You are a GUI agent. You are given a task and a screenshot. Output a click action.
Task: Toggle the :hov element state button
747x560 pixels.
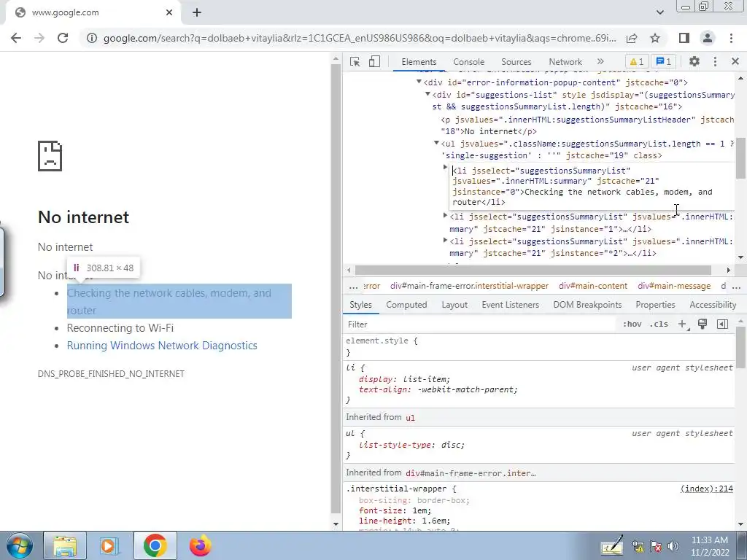[632, 324]
